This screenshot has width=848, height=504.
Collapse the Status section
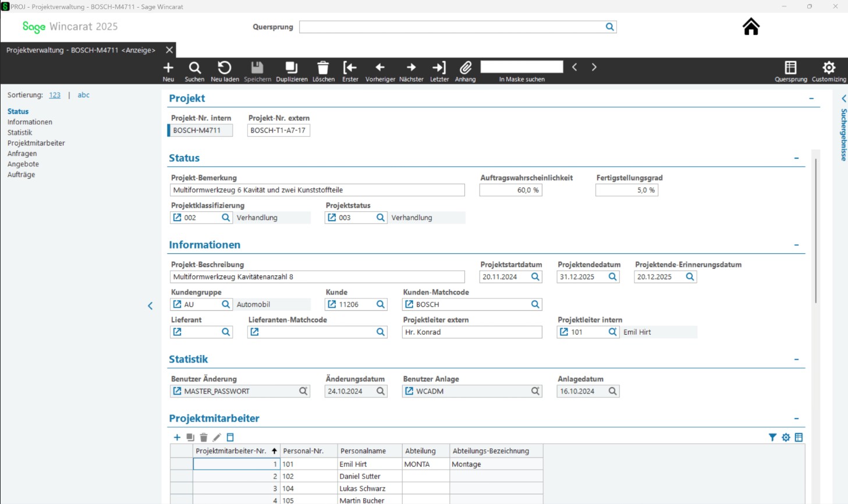point(796,158)
